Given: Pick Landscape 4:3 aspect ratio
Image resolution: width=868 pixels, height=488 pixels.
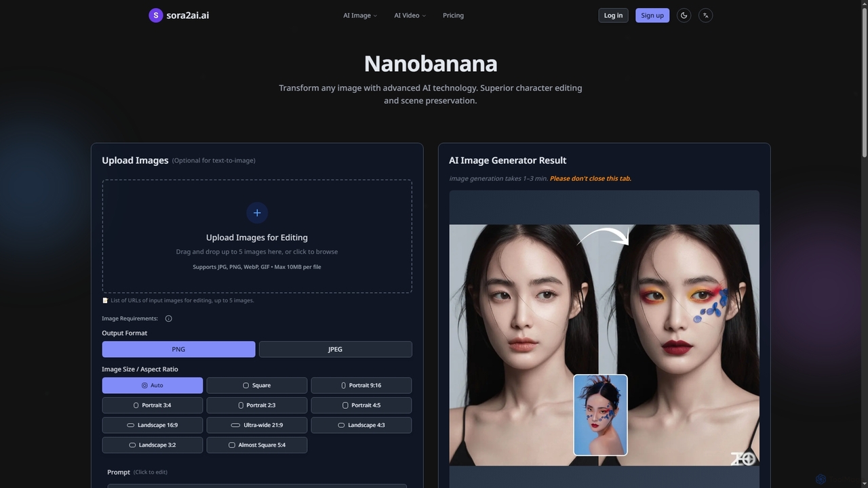Looking at the screenshot, I should click(361, 425).
